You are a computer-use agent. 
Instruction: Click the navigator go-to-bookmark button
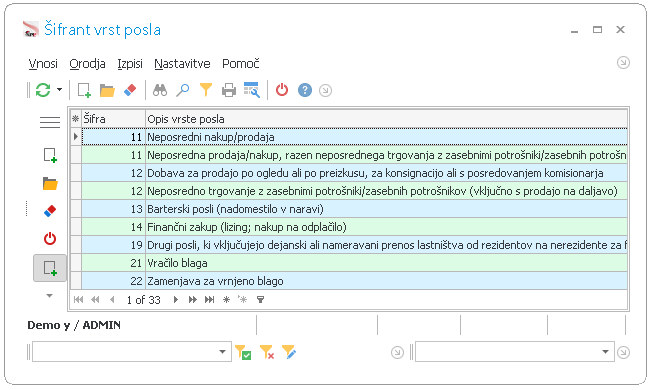(243, 300)
